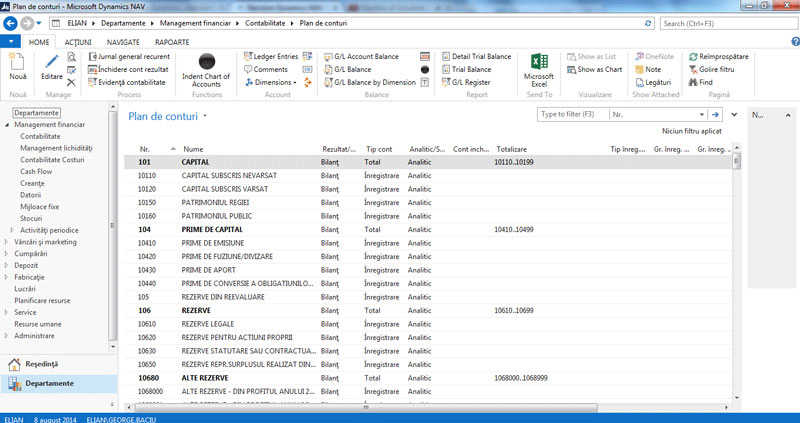Collapse the Management financiar tree node
The height and width of the screenshot is (423, 800).
click(x=7, y=125)
